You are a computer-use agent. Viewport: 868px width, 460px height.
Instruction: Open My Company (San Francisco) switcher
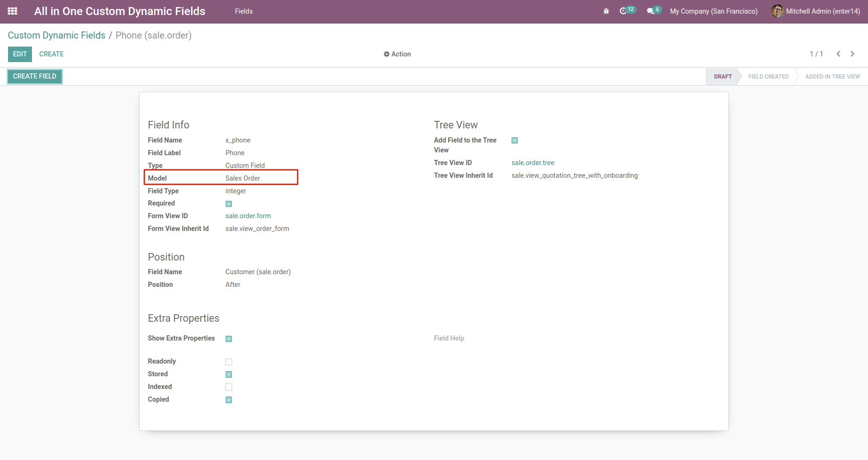pos(713,11)
